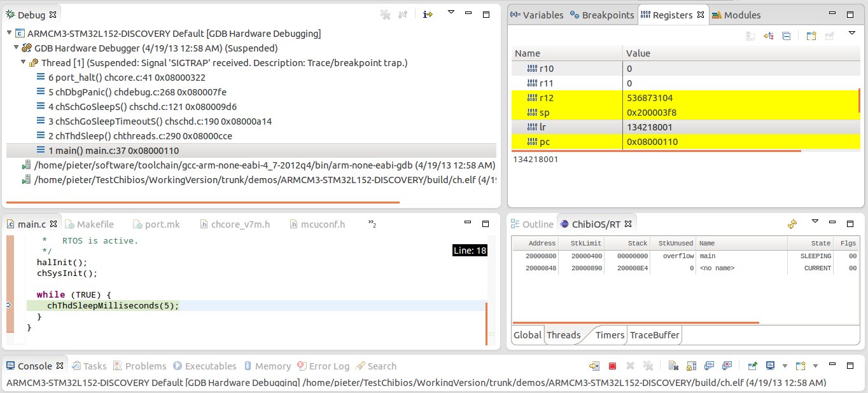Click Show Console When Standard Out Changes icon
The height and width of the screenshot is (393, 868).
pyautogui.click(x=709, y=366)
